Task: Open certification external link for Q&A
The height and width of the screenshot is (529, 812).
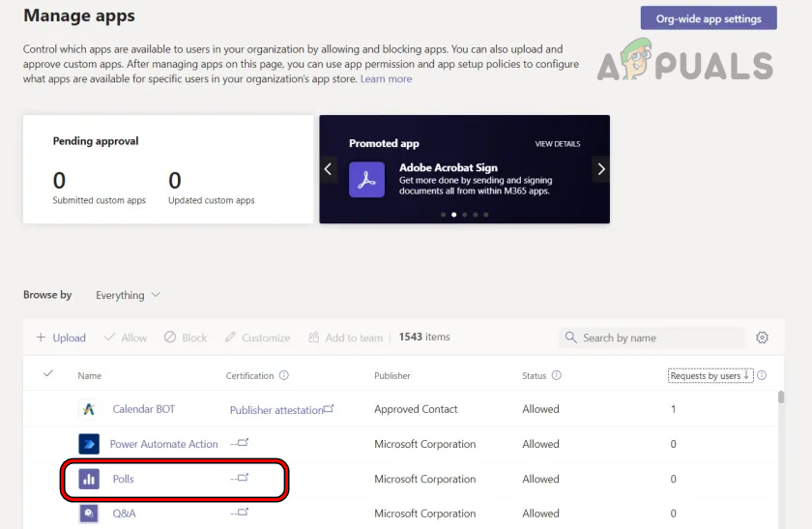Action: click(240, 513)
